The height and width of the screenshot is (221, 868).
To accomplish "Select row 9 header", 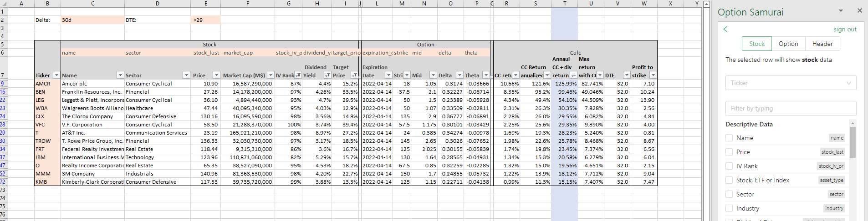I will [x=4, y=84].
